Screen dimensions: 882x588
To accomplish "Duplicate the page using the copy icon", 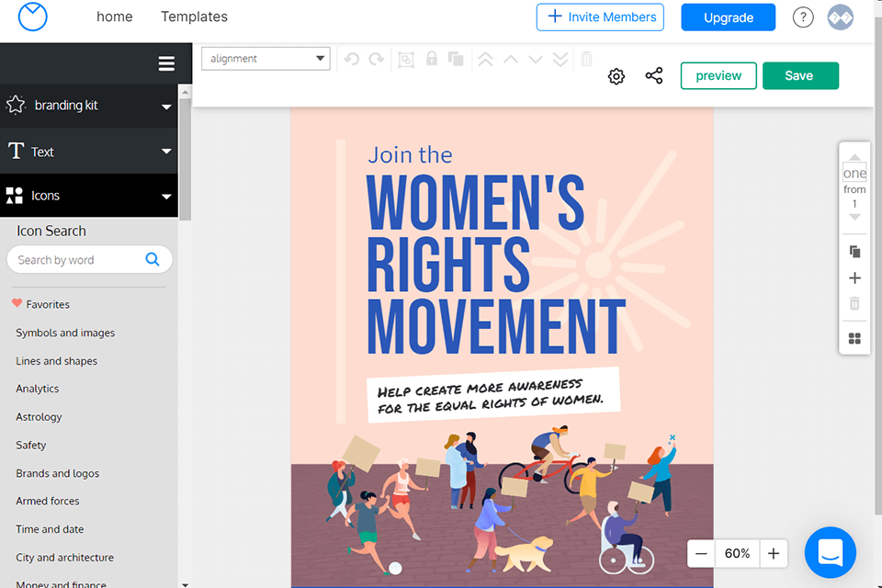I will 854,252.
